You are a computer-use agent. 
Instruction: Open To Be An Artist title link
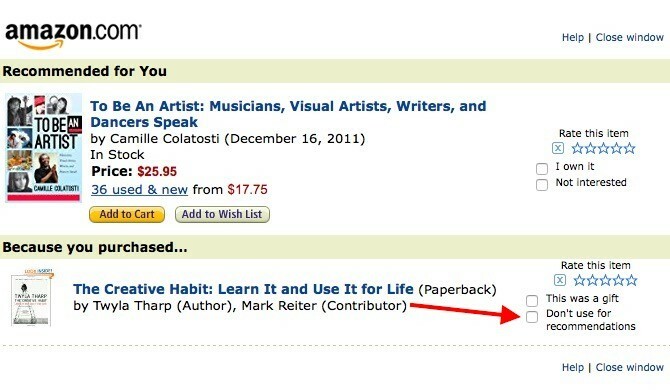(288, 114)
